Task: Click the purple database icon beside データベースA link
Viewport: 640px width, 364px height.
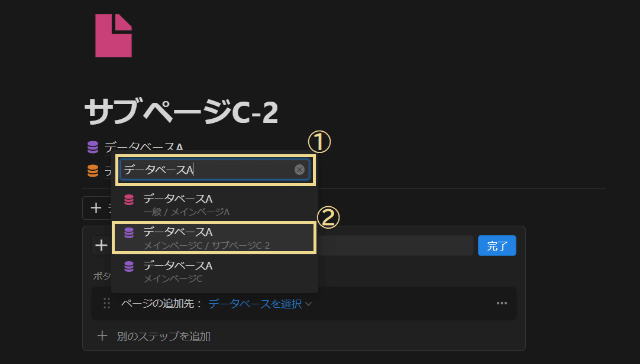Action: tap(93, 147)
